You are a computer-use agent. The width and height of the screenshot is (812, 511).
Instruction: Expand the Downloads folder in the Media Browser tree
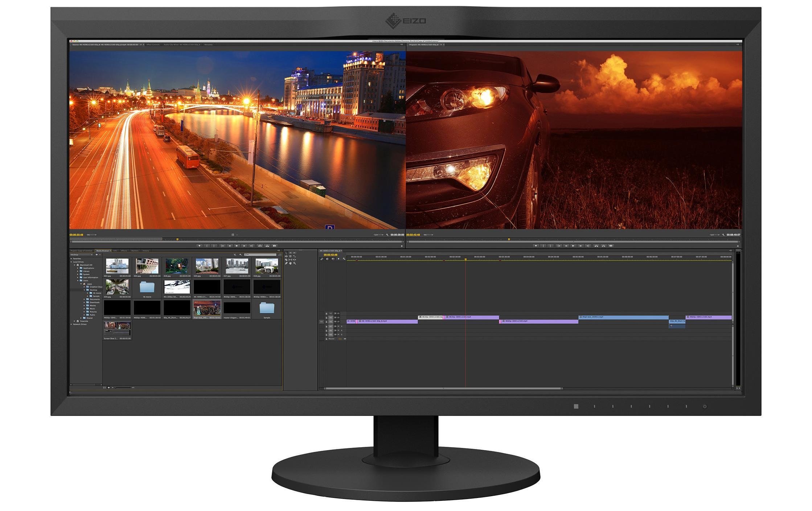click(x=84, y=302)
